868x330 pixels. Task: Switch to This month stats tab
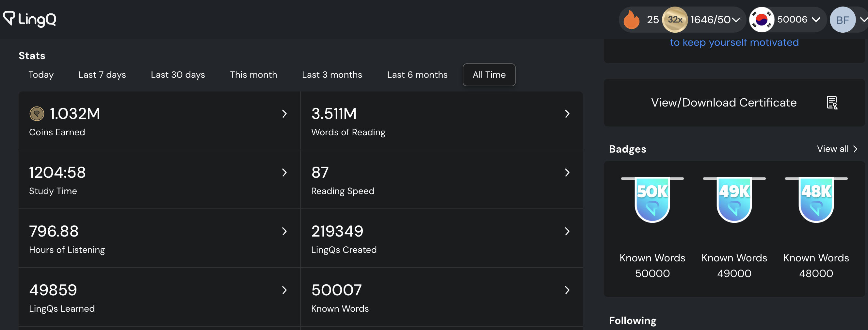(253, 75)
